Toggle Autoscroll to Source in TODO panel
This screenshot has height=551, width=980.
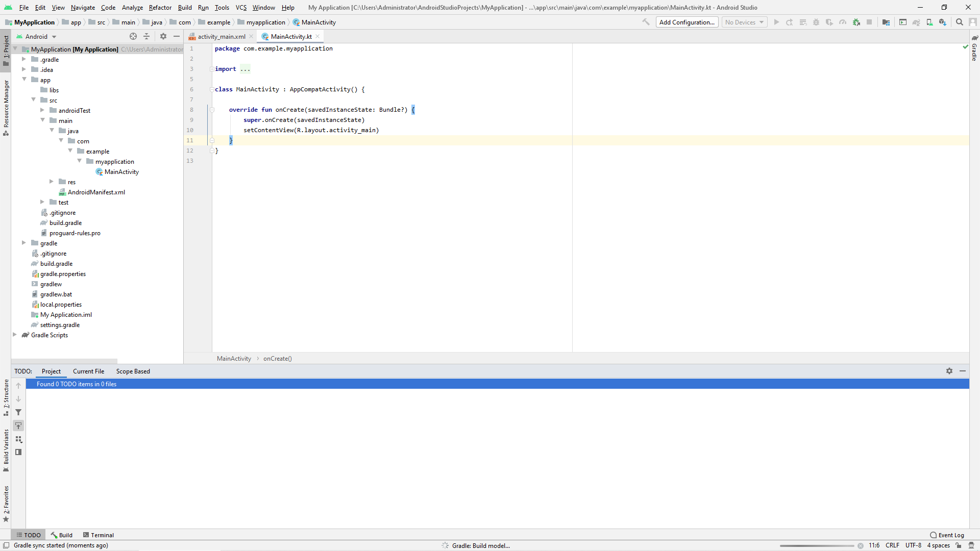click(x=18, y=425)
